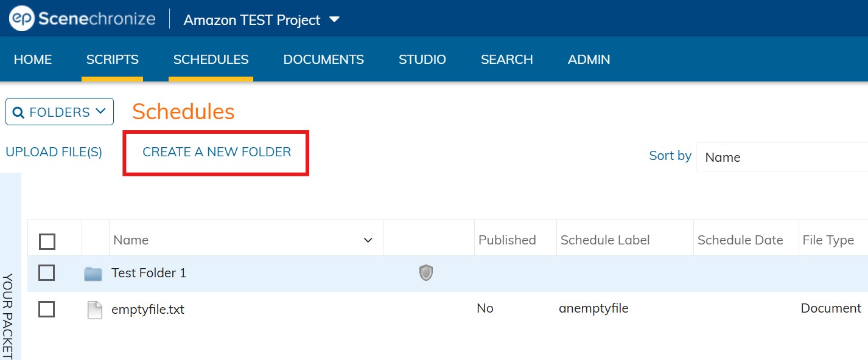Click the Test Folder 1 folder icon
Image resolution: width=868 pixels, height=360 pixels.
[x=93, y=274]
